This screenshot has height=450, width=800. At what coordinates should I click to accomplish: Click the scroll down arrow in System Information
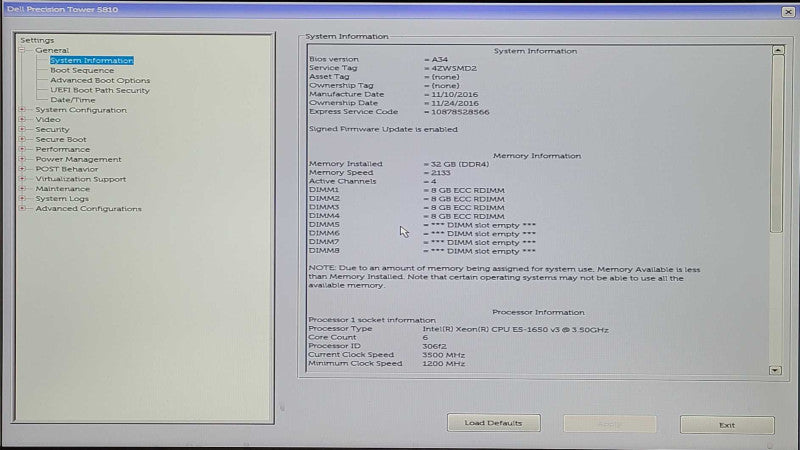click(x=776, y=370)
